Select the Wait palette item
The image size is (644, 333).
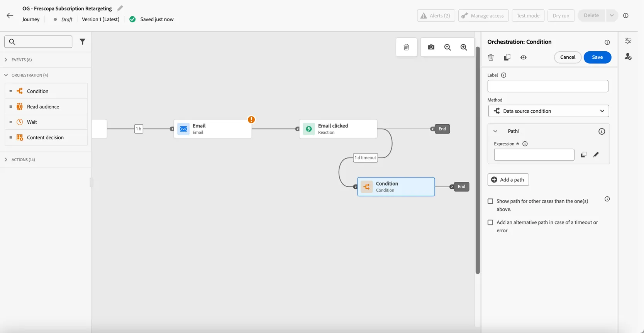coord(46,122)
